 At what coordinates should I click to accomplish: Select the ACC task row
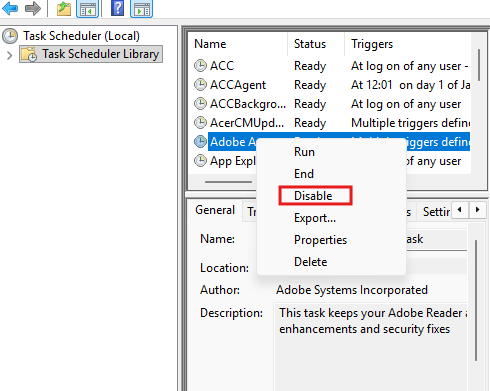[332, 66]
